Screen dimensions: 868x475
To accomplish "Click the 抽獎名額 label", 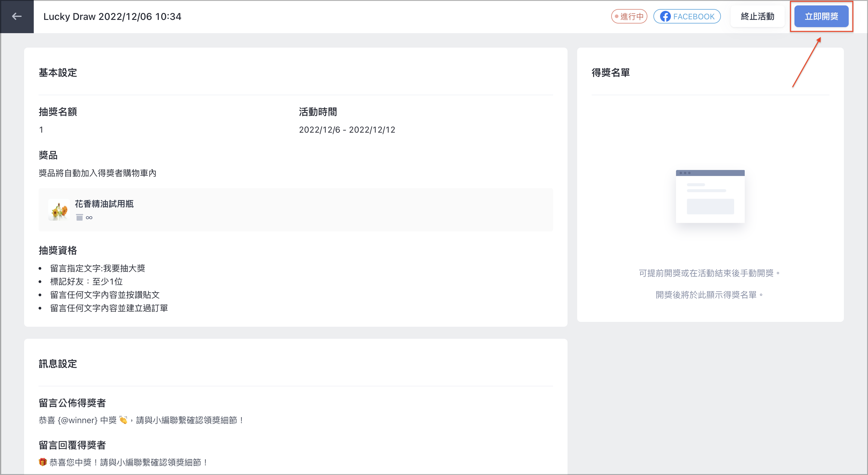I will coord(58,112).
